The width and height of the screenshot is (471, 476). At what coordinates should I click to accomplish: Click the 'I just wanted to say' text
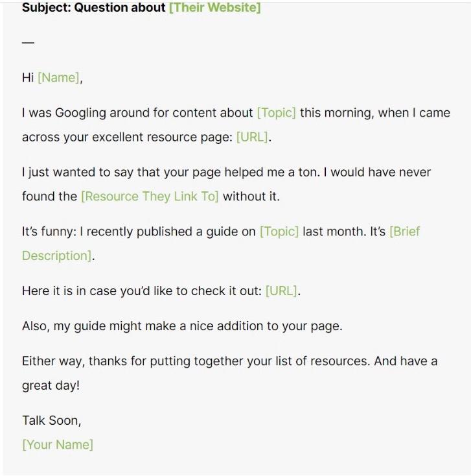tap(78, 172)
